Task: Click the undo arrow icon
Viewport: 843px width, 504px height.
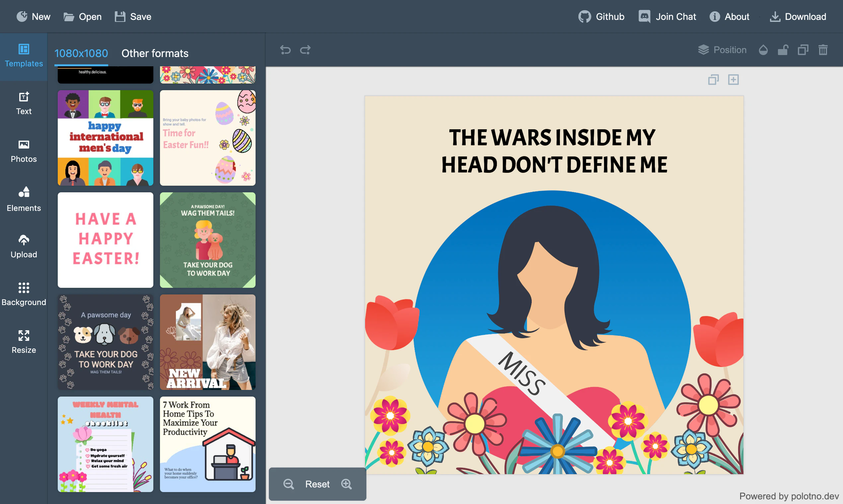Action: [285, 50]
